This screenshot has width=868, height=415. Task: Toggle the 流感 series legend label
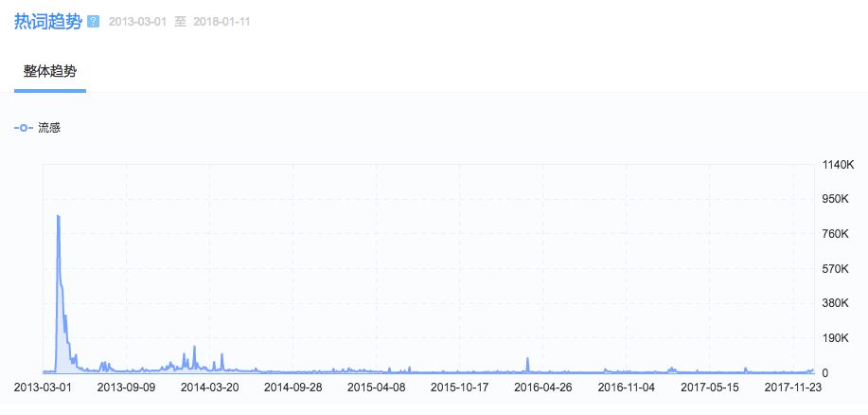point(49,128)
